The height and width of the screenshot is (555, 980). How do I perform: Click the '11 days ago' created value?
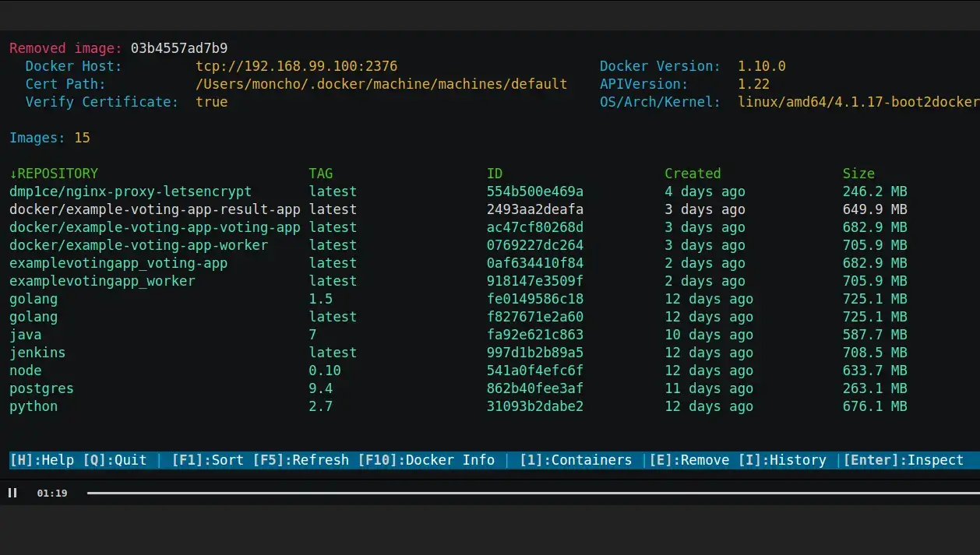point(709,388)
